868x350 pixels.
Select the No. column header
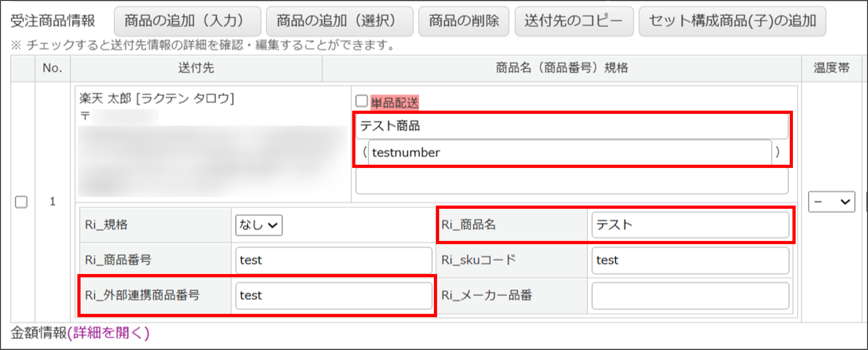click(x=52, y=68)
